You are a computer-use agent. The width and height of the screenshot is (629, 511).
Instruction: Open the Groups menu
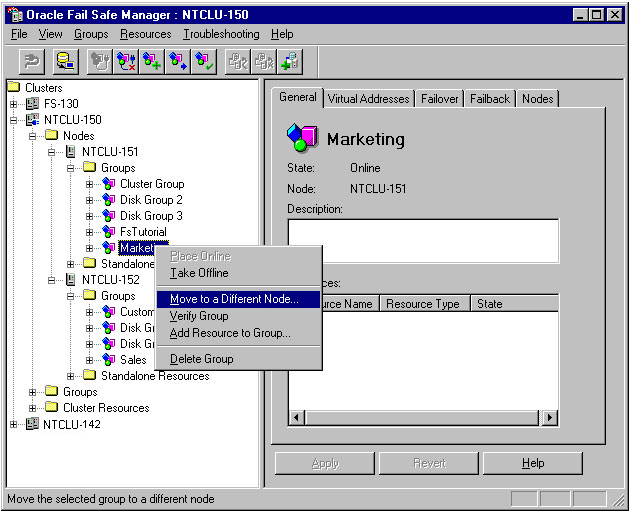click(91, 34)
